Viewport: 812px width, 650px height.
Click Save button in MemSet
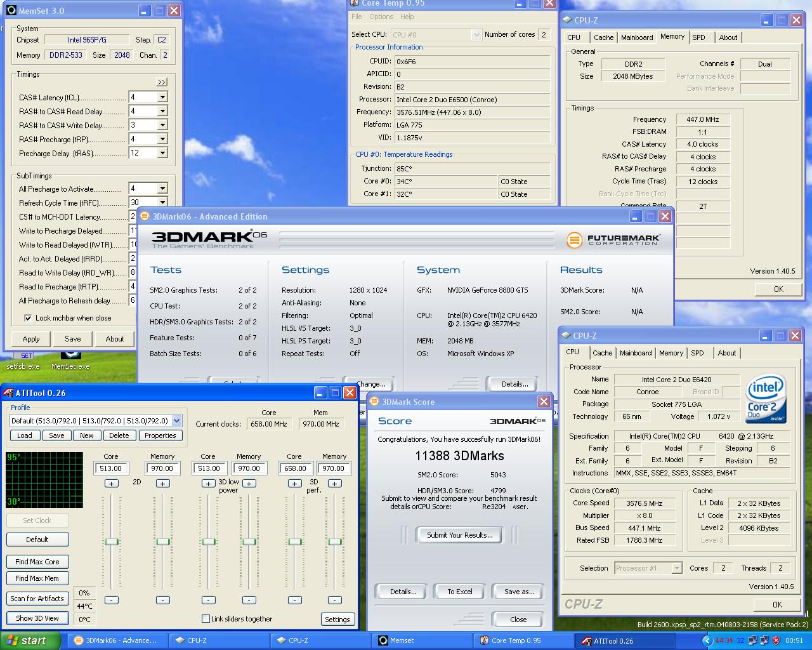[x=73, y=339]
